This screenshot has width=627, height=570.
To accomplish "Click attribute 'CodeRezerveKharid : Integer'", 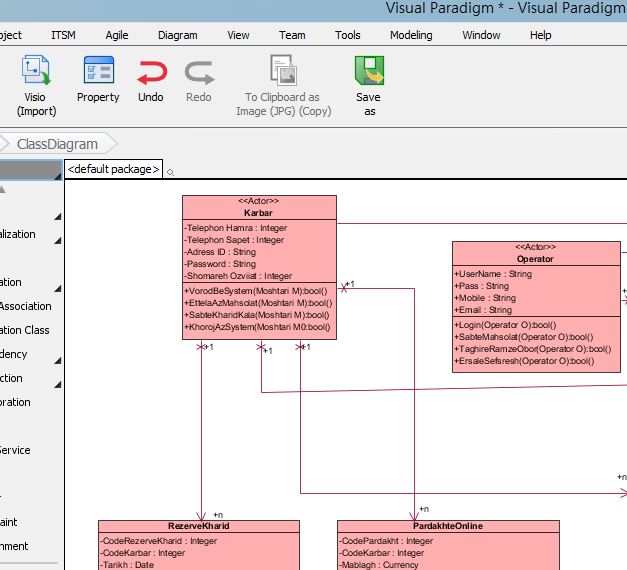I will pyautogui.click(x=158, y=541).
